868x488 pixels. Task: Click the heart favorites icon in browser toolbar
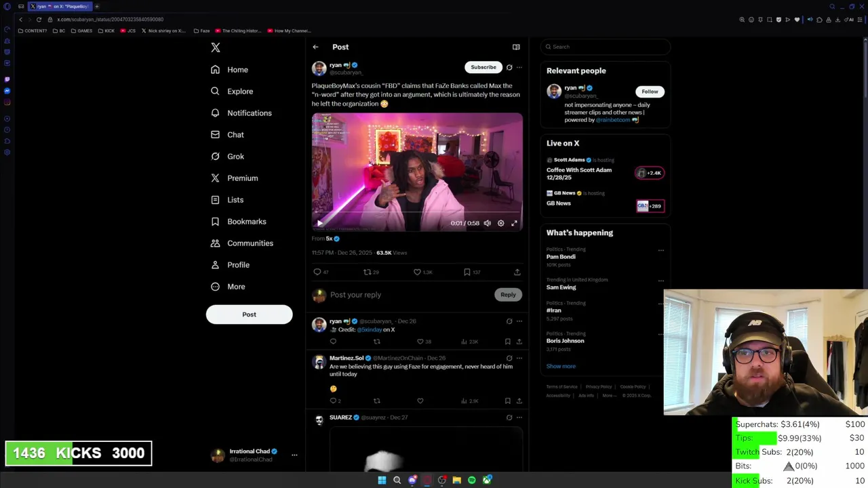point(797,20)
